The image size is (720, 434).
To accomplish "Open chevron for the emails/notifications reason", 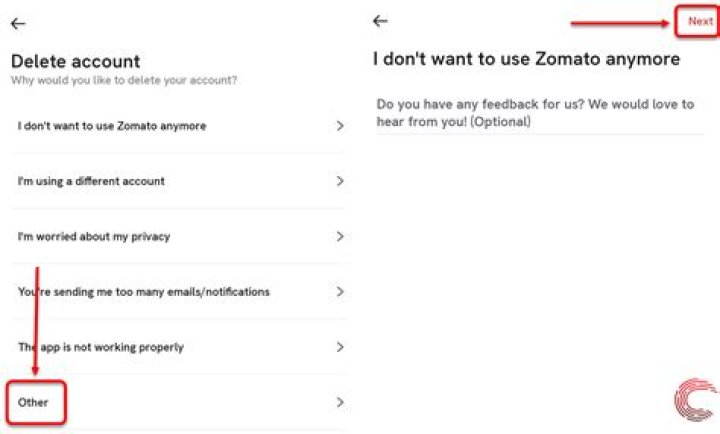I will tap(340, 292).
